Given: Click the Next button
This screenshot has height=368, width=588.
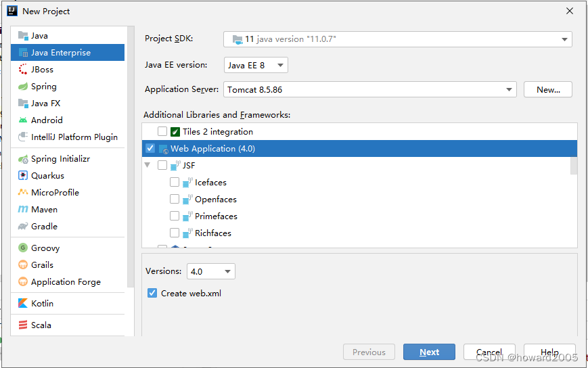Looking at the screenshot, I should point(430,352).
